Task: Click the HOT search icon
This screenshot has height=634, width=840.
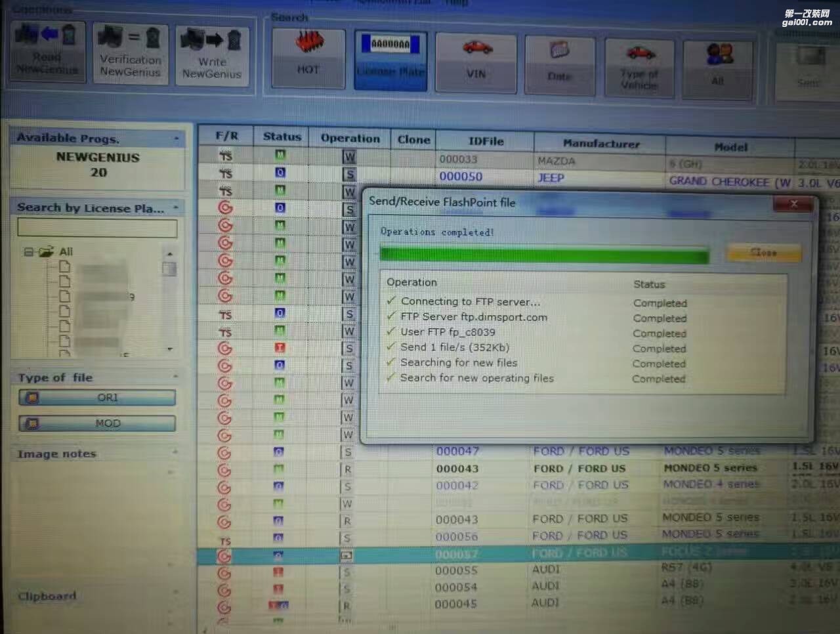Action: coord(308,58)
